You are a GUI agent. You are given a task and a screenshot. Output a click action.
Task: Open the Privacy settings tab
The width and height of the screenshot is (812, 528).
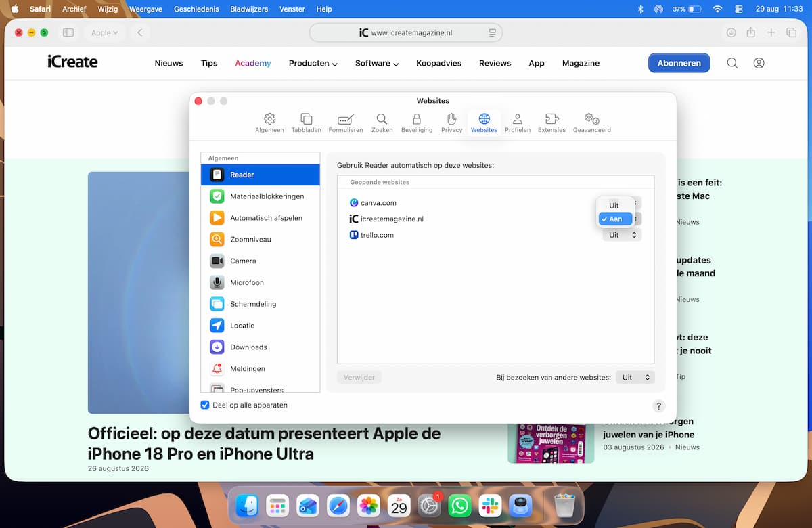tap(451, 123)
